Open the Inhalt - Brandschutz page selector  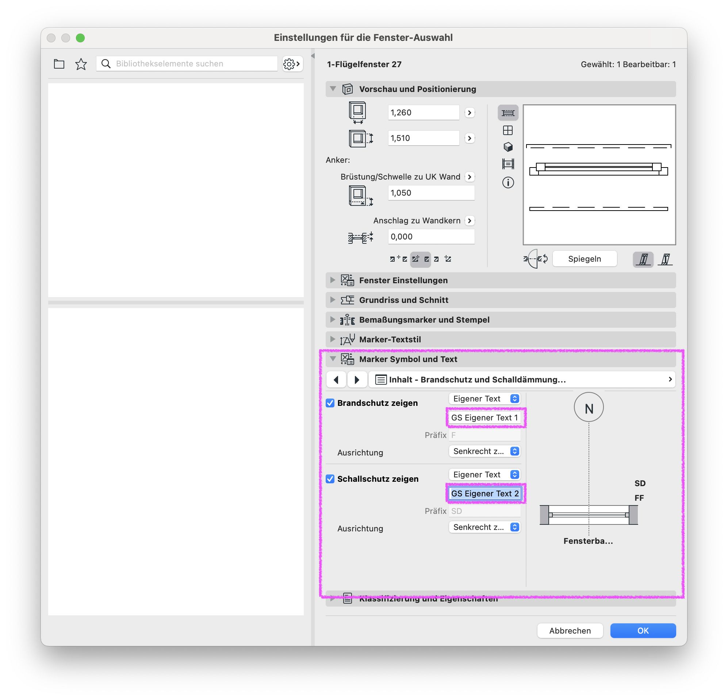(522, 380)
